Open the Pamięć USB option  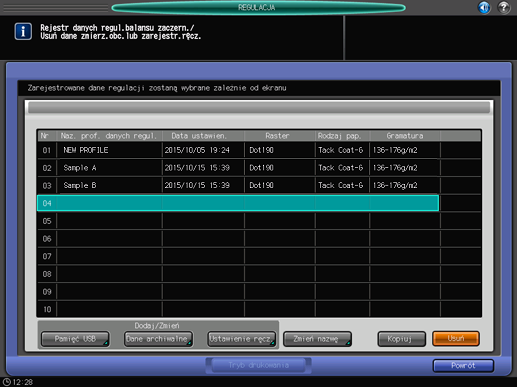tap(75, 339)
